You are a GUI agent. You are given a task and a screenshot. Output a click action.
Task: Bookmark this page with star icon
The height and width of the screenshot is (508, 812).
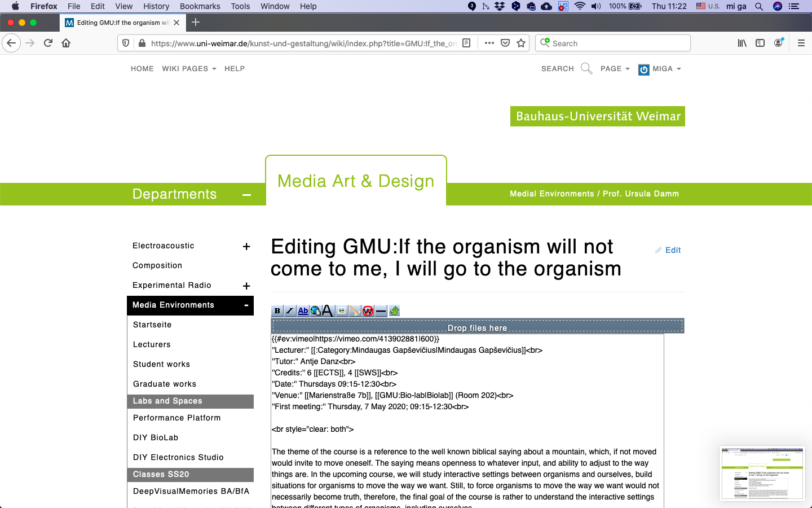point(521,43)
